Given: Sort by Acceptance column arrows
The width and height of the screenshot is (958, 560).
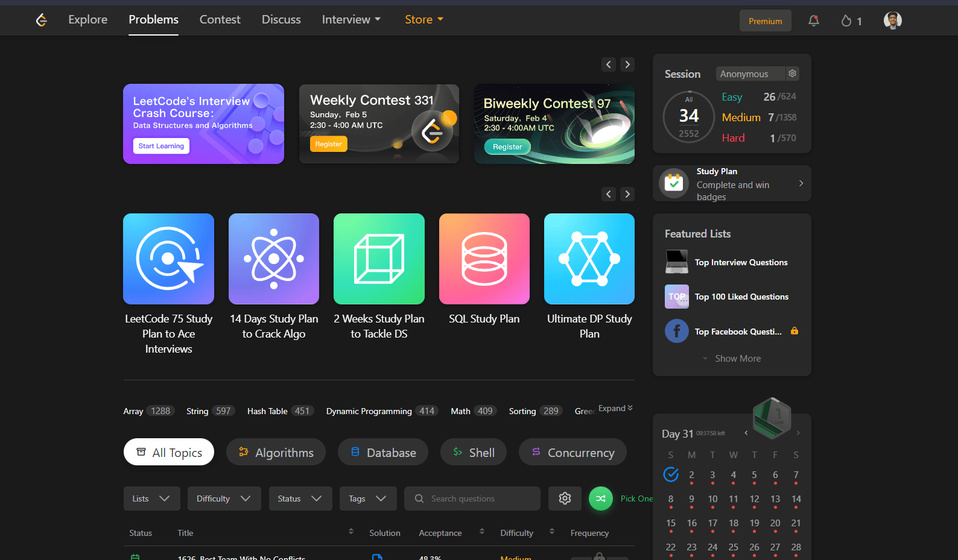Looking at the screenshot, I should 482,532.
